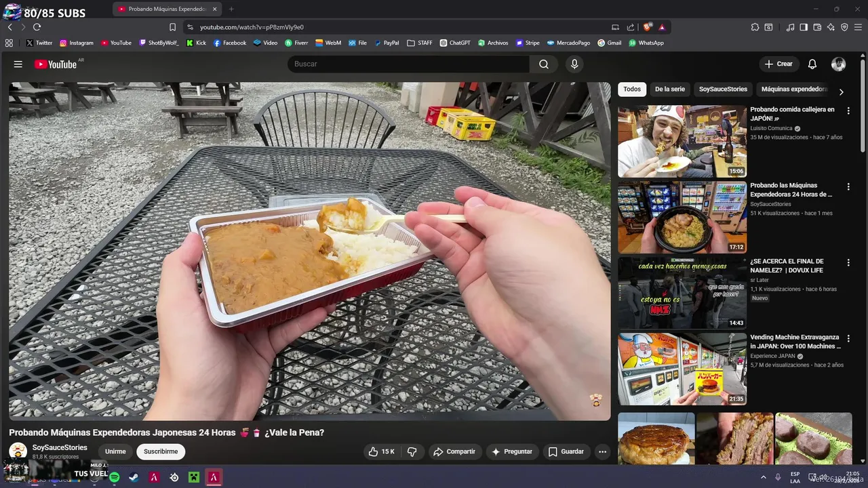This screenshot has height=488, width=868.
Task: Reload the page in the browser
Action: [x=37, y=27]
